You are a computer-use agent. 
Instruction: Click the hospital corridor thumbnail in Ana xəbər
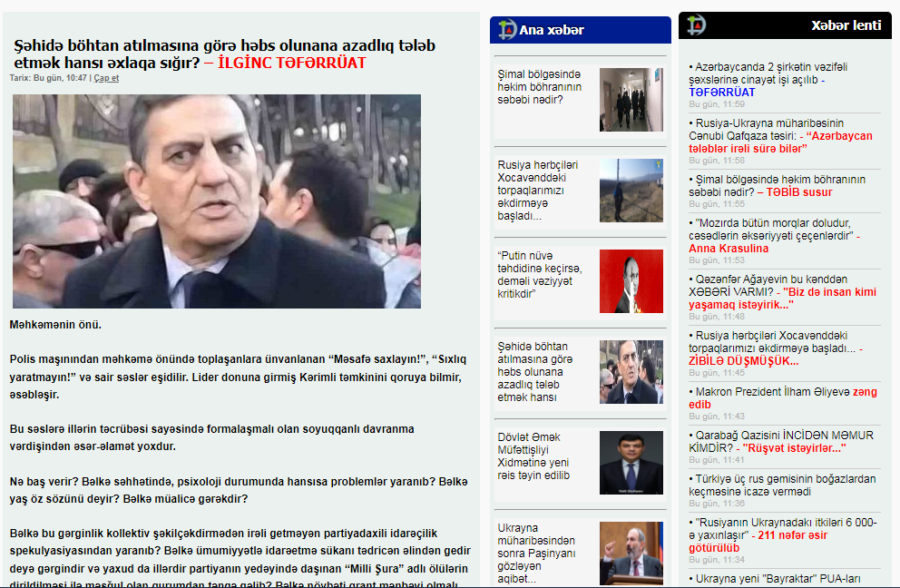631,100
